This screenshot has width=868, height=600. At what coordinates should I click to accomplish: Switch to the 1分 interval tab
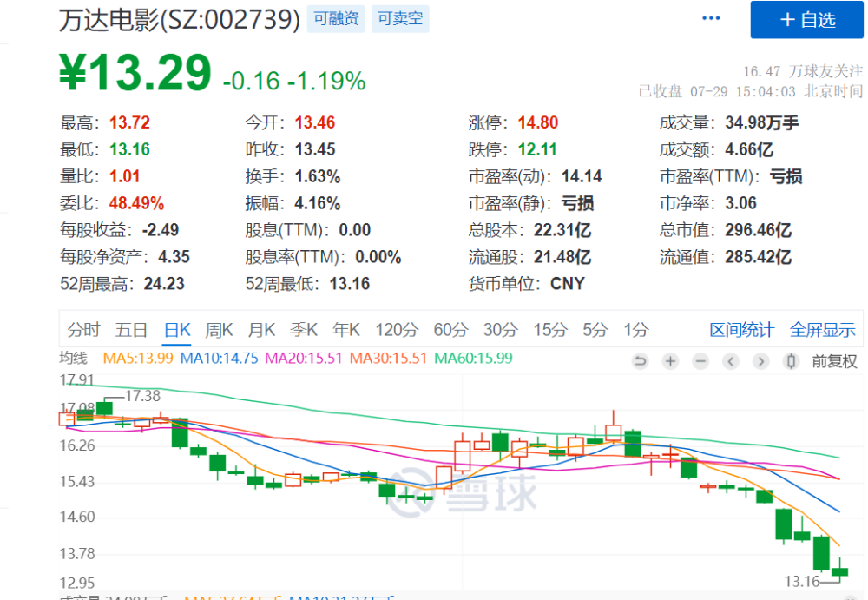pyautogui.click(x=636, y=330)
